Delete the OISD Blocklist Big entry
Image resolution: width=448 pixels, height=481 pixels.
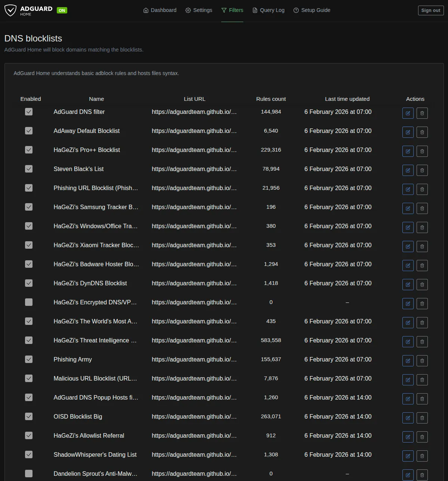(x=422, y=418)
